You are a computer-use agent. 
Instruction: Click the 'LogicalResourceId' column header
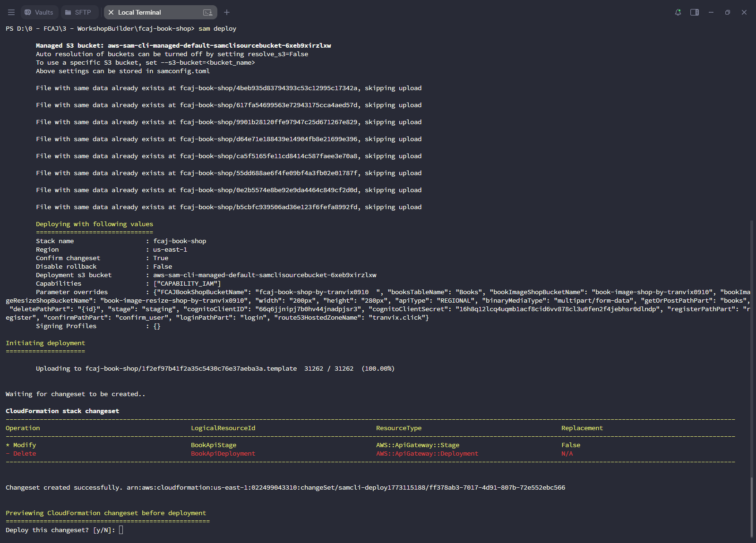tap(223, 428)
